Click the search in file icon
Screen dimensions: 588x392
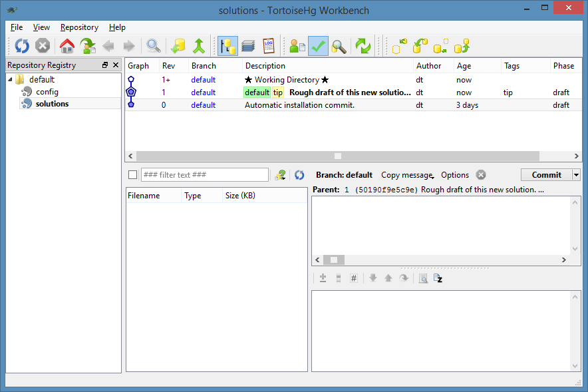pyautogui.click(x=423, y=278)
